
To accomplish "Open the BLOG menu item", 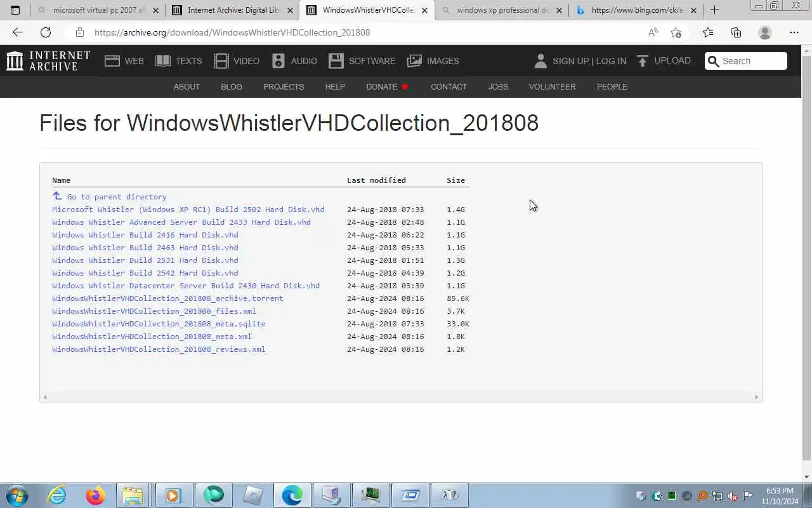I will tap(232, 86).
